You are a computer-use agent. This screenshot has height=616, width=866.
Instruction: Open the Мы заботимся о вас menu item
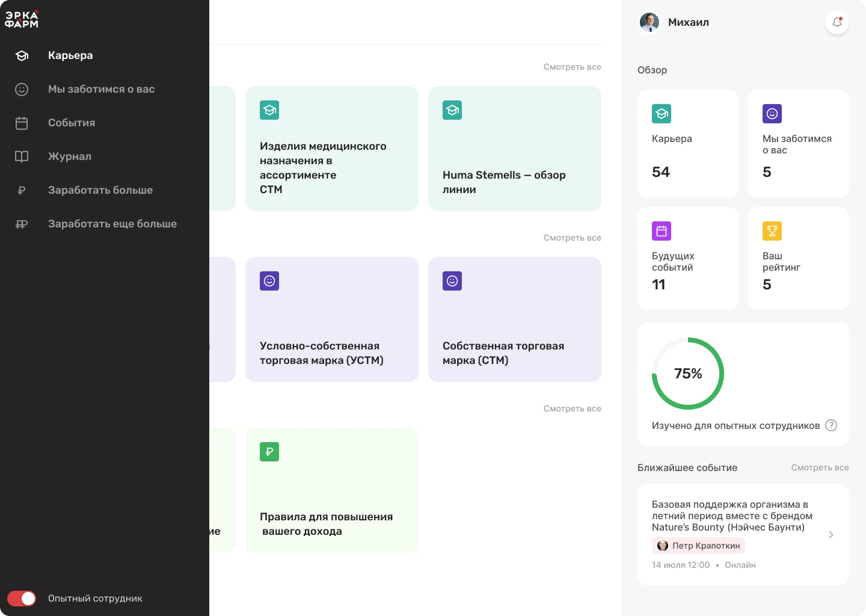tap(102, 89)
